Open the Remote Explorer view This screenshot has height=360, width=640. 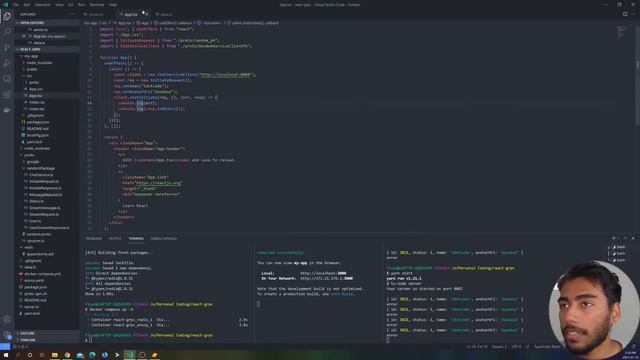coord(7,79)
